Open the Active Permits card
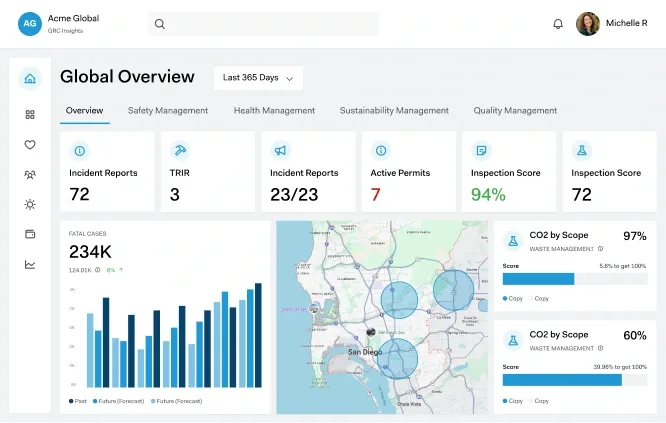The image size is (666, 423). point(406,172)
